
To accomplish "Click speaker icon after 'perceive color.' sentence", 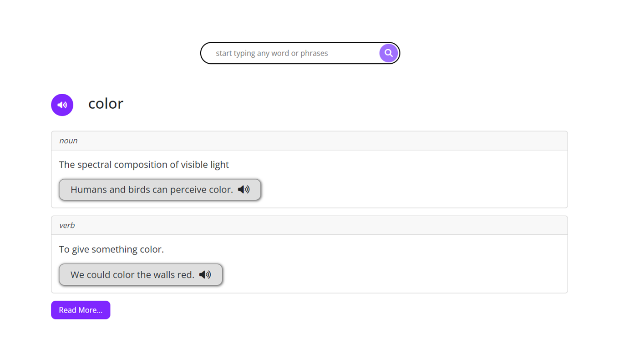I will point(244,189).
